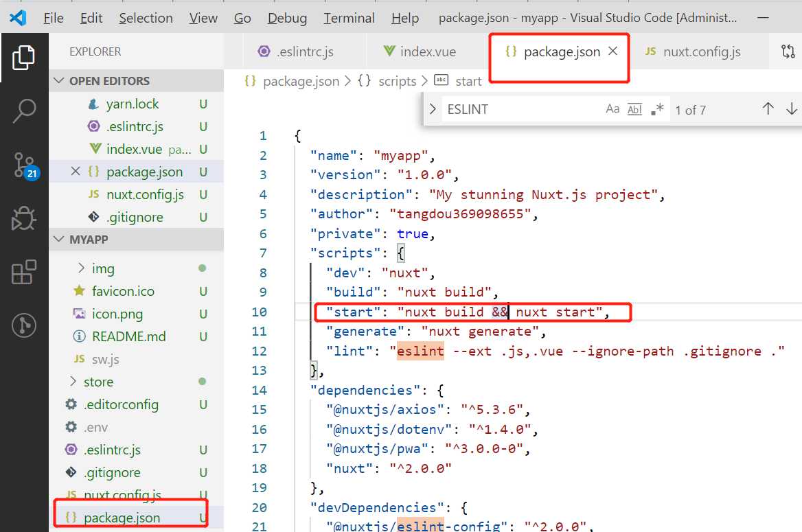Close the package.json editor tab
Image resolution: width=802 pixels, height=532 pixels.
(612, 51)
